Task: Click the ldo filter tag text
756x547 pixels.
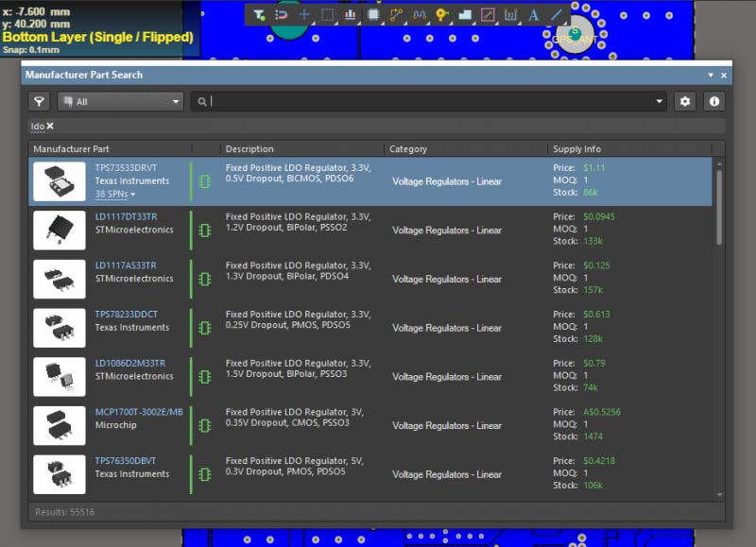Action: click(x=38, y=127)
